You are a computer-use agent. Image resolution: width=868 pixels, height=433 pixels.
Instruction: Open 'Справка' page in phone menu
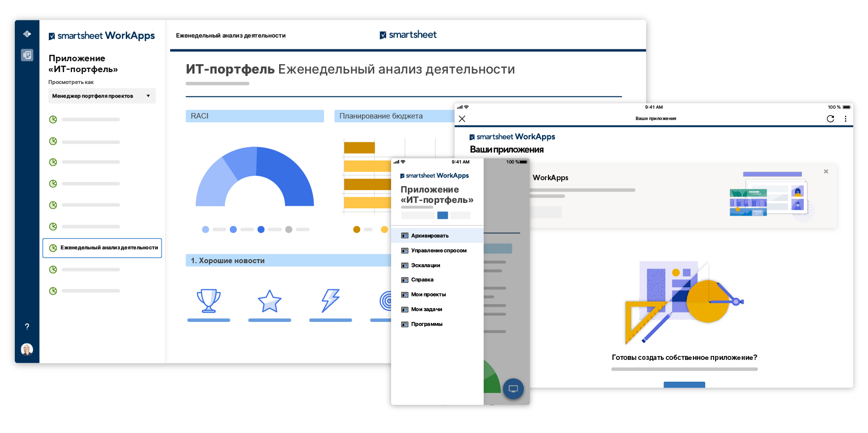437,279
